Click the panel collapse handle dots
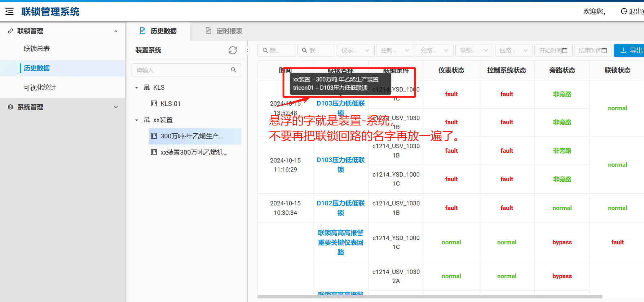 (247, 50)
